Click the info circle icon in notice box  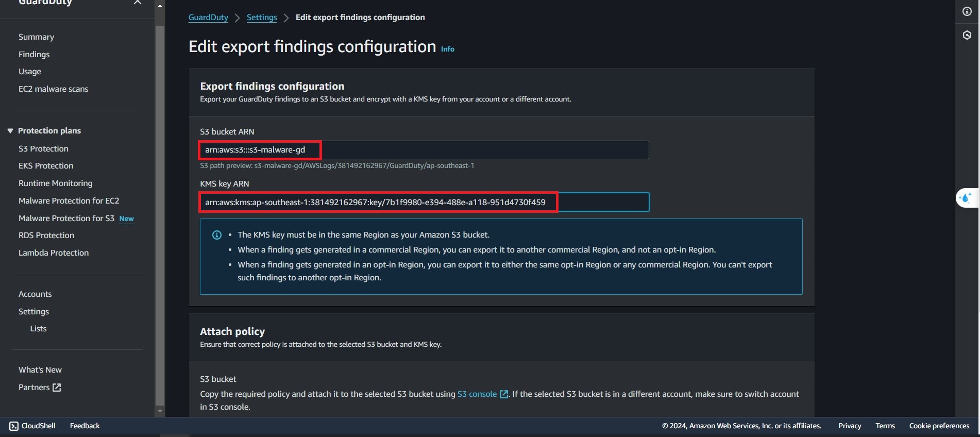[x=217, y=235]
